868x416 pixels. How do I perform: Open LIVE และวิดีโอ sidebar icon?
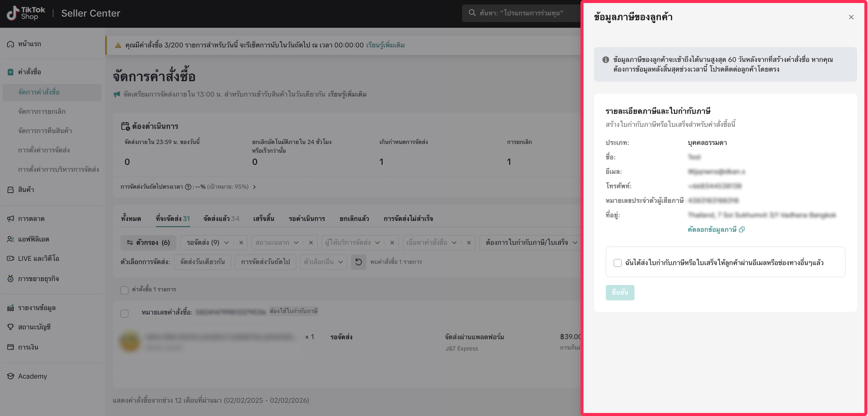point(11,258)
